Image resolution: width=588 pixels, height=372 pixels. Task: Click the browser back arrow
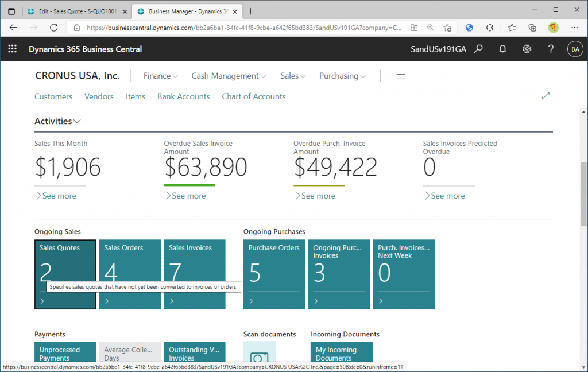pyautogui.click(x=14, y=28)
